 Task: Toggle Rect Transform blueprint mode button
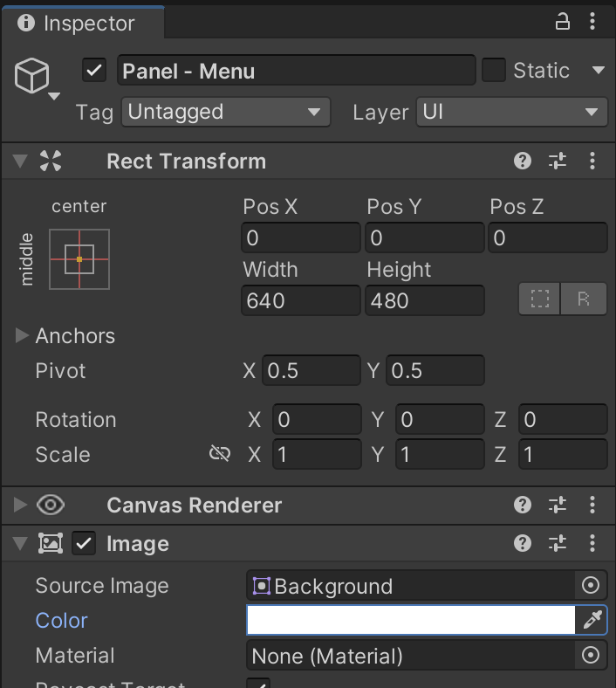pos(540,299)
